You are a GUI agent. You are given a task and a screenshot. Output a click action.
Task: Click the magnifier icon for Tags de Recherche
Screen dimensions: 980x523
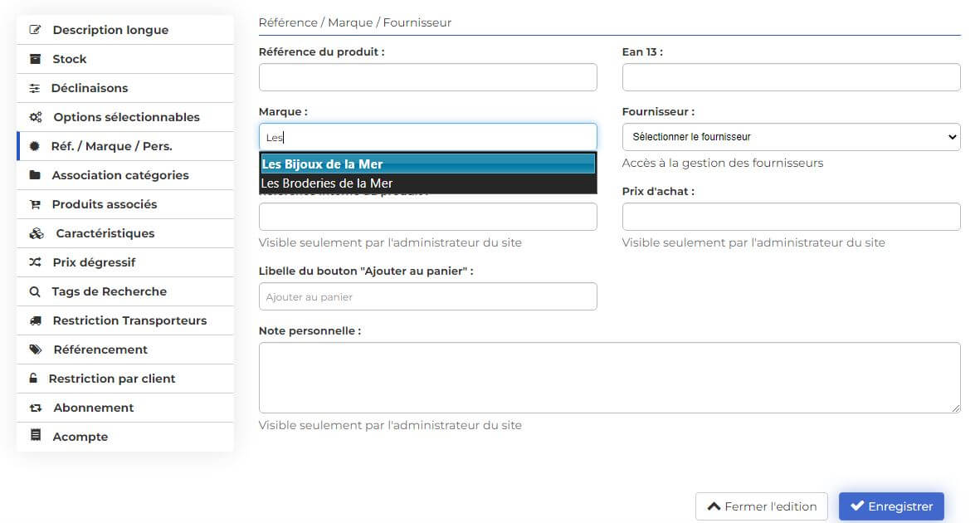coord(35,291)
